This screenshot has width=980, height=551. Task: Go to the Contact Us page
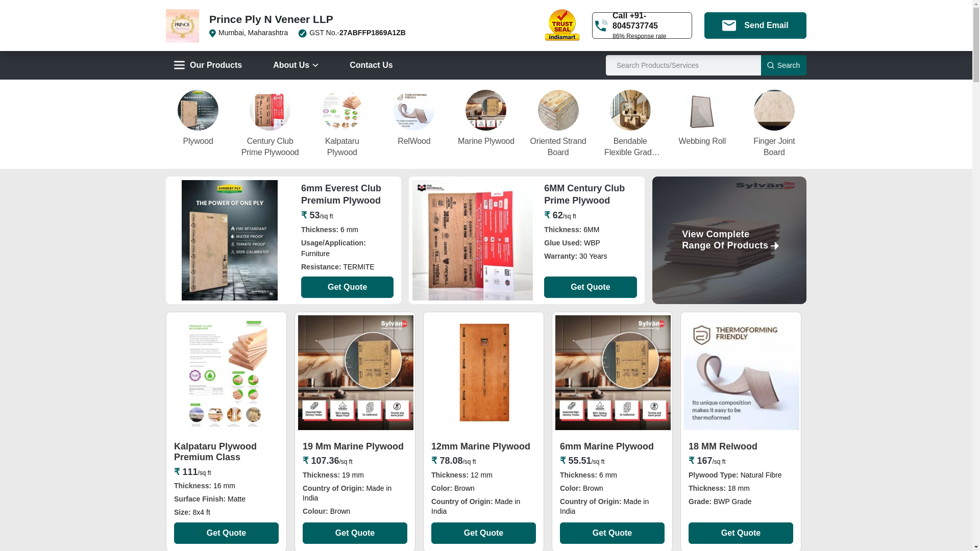tap(371, 65)
